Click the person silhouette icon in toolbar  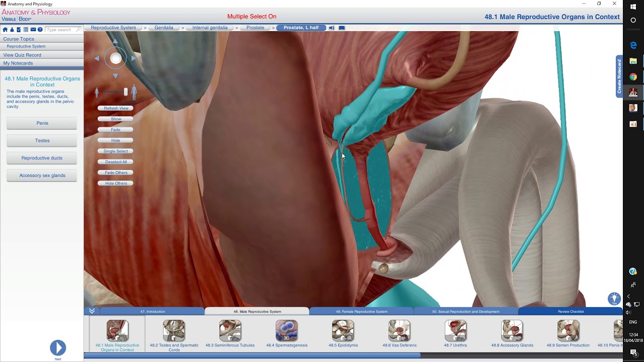(x=12, y=30)
